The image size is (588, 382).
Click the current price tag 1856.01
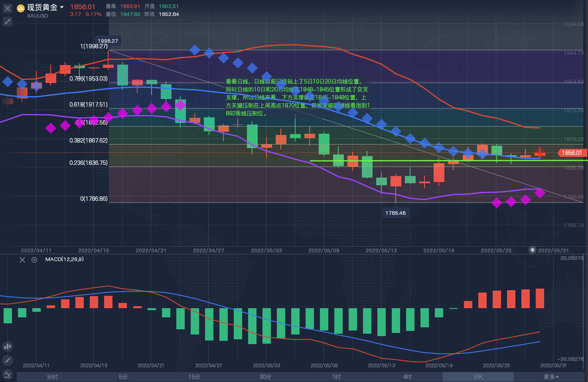[572, 153]
